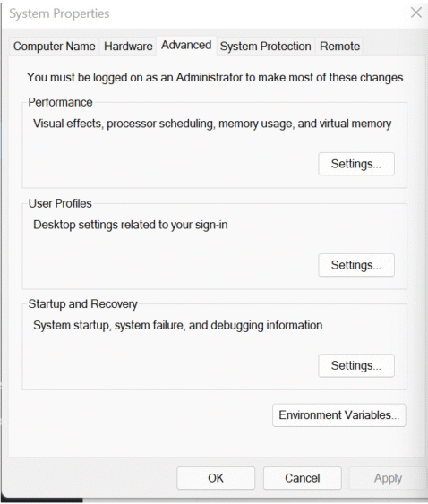This screenshot has width=428, height=504.
Task: Click the User Profiles group label
Action: click(60, 203)
